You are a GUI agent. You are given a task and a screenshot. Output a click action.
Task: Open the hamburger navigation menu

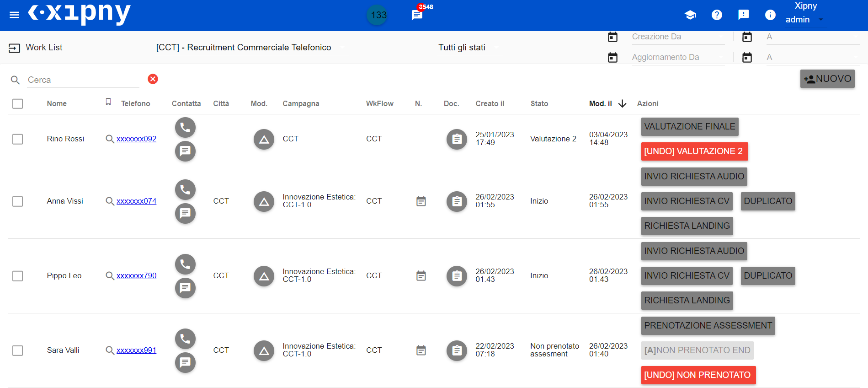click(15, 15)
